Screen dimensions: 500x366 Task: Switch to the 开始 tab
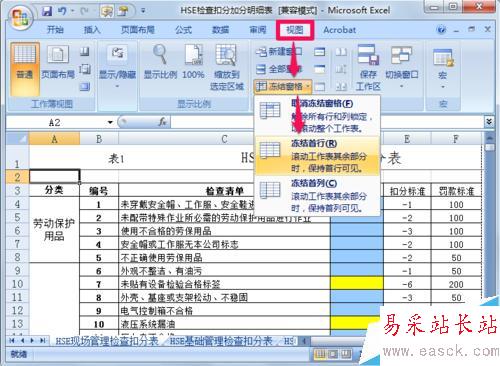coord(55,30)
